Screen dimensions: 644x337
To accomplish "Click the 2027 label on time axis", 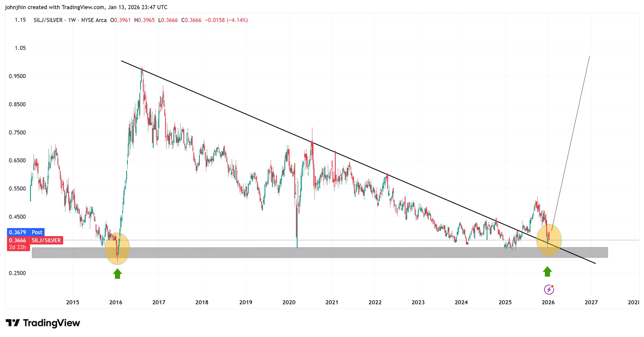I will tap(591, 302).
